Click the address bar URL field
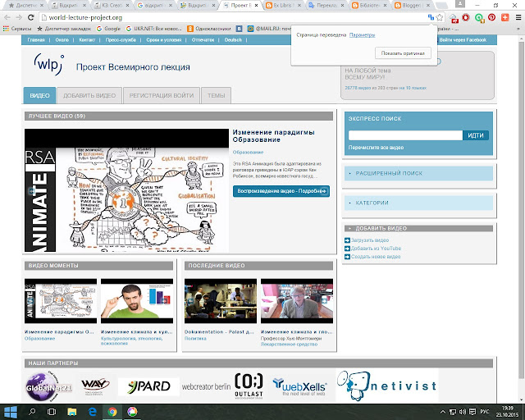Viewport: 525px width, 420px height. [235, 17]
